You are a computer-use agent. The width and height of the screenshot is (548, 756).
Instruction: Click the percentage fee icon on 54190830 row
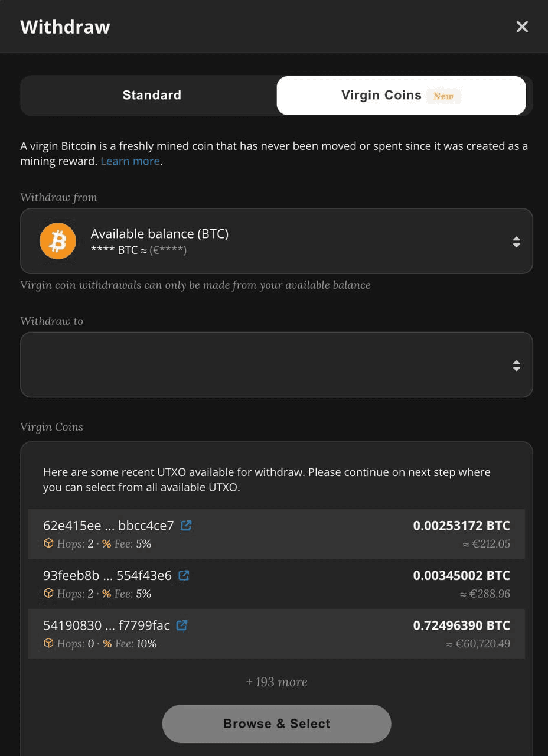coord(106,643)
